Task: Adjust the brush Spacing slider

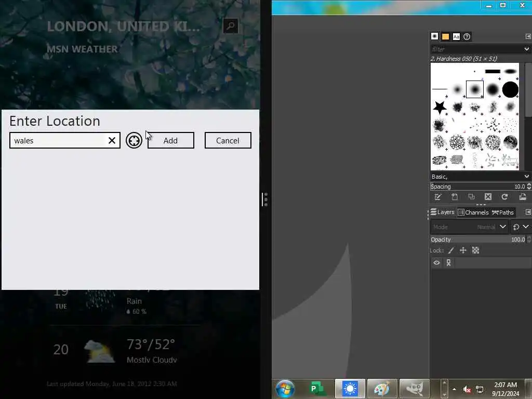Action: pyautogui.click(x=477, y=187)
